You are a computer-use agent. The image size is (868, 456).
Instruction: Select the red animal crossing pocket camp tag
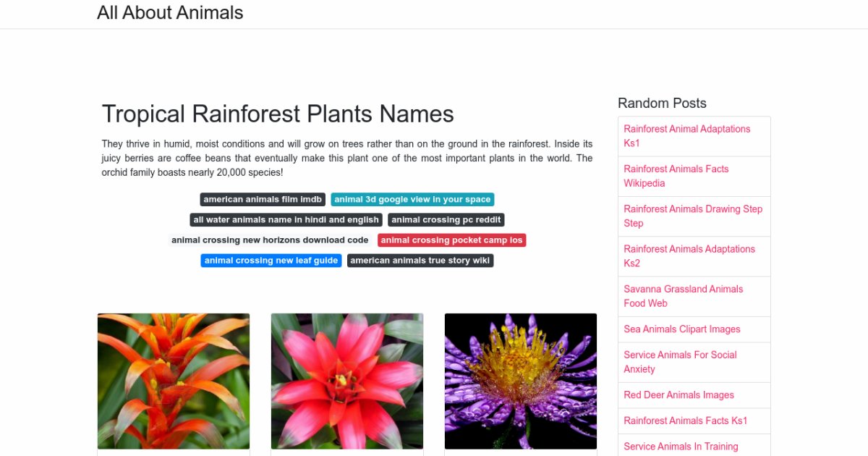click(451, 240)
